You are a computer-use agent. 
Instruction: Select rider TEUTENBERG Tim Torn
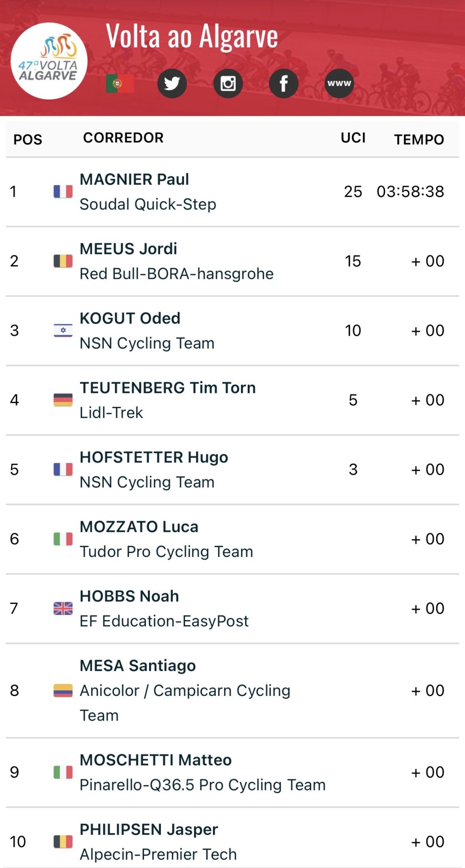[168, 388]
